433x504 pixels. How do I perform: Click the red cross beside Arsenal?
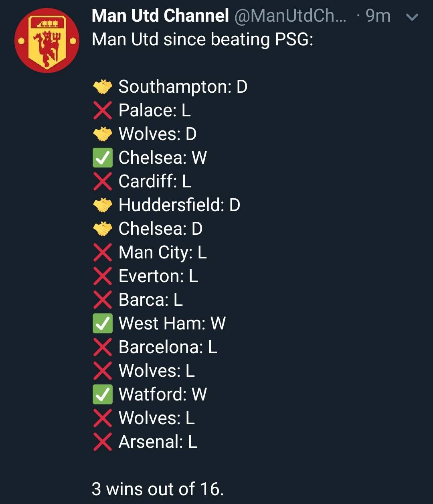tap(103, 442)
